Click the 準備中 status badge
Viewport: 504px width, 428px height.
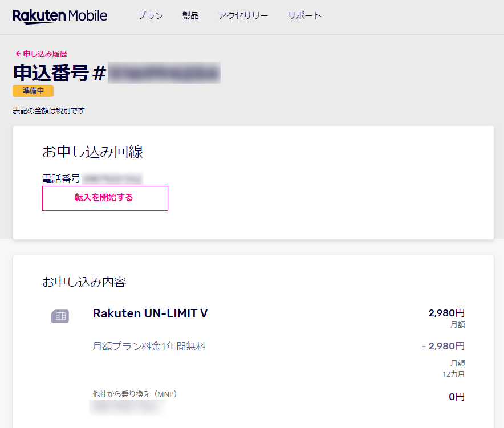pos(33,91)
